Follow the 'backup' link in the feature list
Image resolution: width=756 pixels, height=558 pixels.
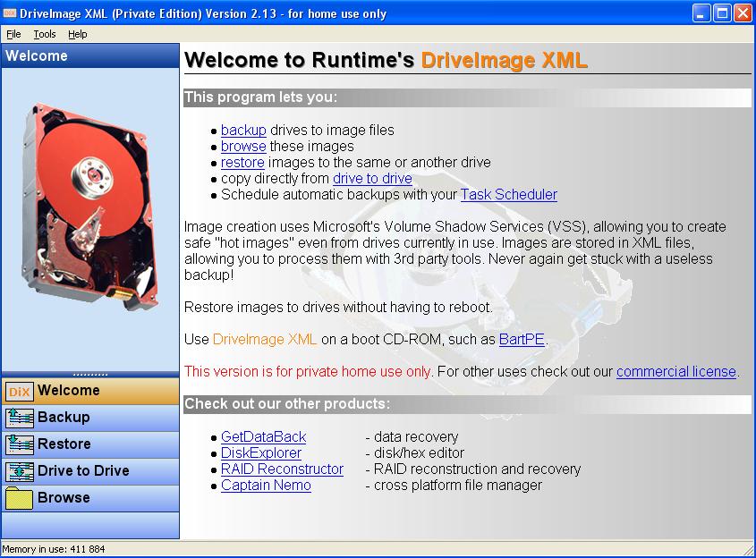243,131
